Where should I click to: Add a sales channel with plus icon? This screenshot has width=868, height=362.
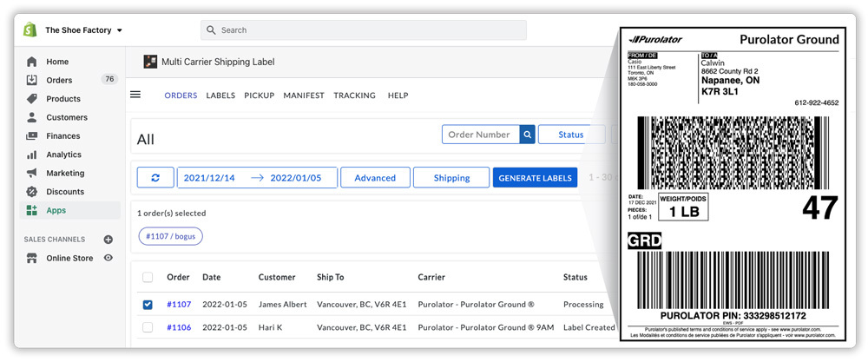108,240
